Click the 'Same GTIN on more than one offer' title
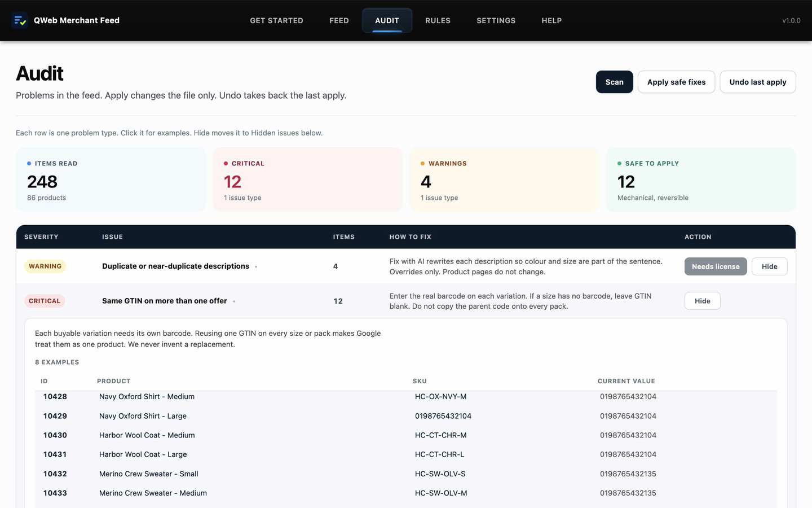The image size is (812, 508). pos(165,301)
